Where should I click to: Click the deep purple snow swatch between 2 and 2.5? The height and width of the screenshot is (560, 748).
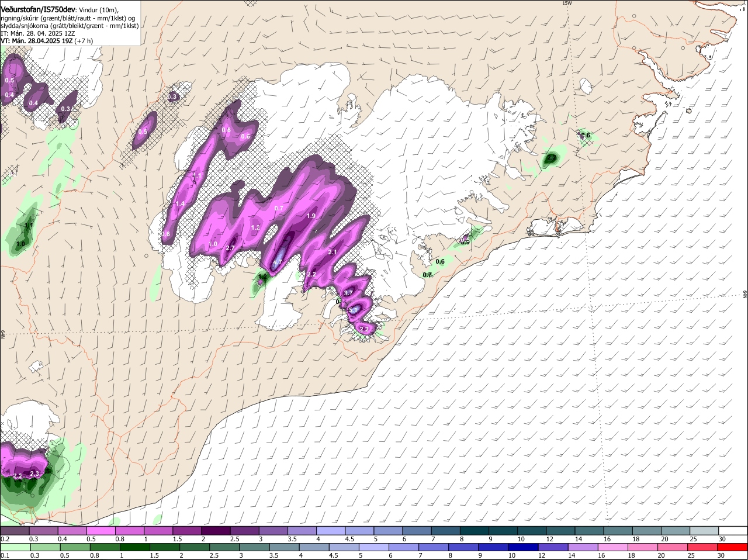(x=217, y=531)
